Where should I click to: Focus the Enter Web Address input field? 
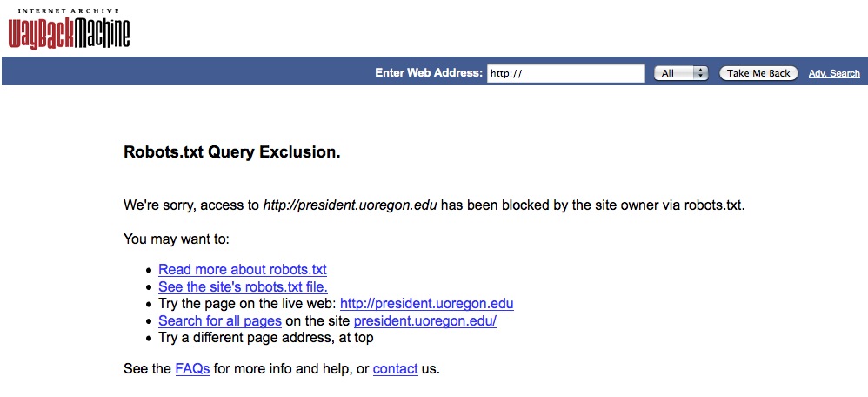pyautogui.click(x=565, y=73)
